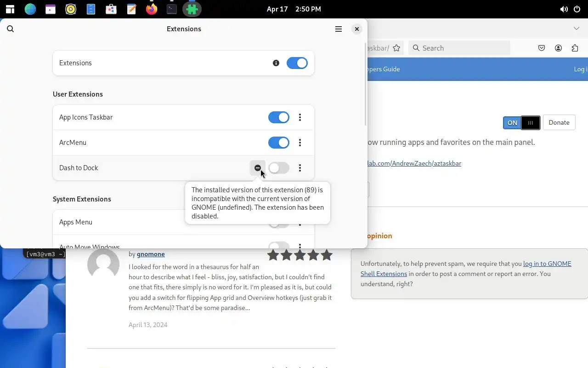The image size is (588, 368).
Task: Open Firefox Pocket save icon
Action: click(542, 48)
